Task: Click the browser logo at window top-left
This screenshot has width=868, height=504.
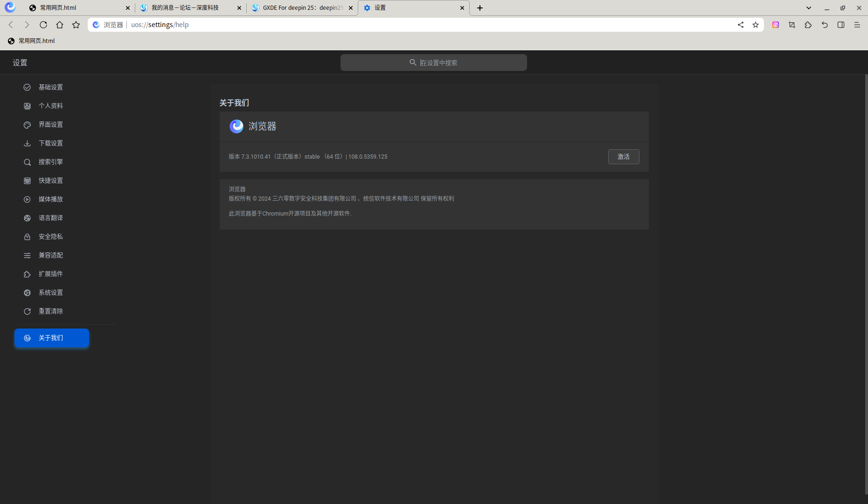Action: (x=10, y=7)
